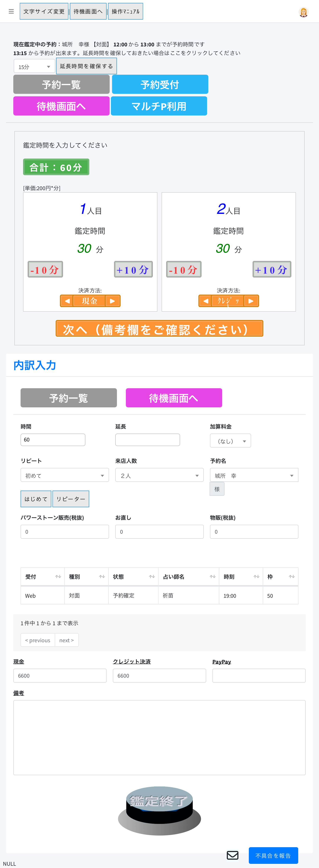The image size is (319, 868).
Task: Open 操作マニュアル in top bar
Action: point(125,11)
